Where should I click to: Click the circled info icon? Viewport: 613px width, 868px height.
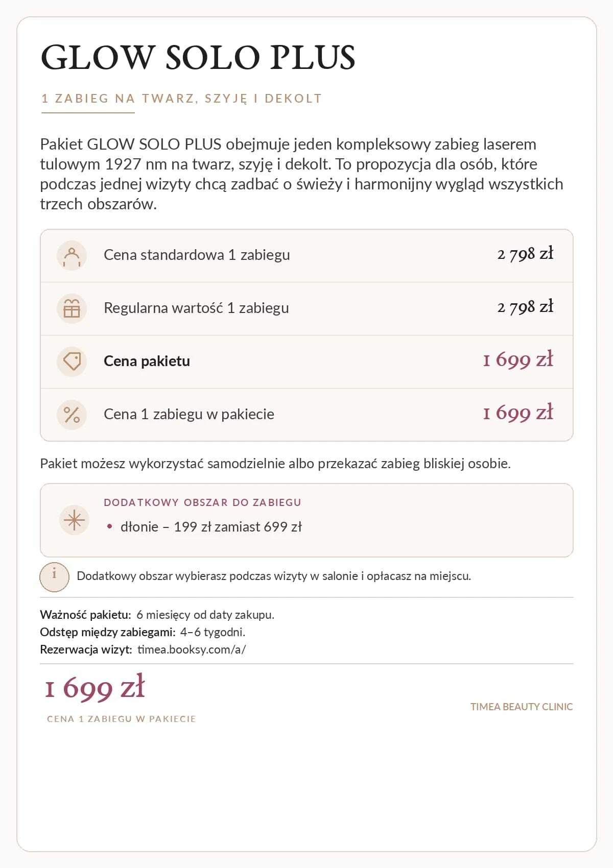[x=54, y=576]
